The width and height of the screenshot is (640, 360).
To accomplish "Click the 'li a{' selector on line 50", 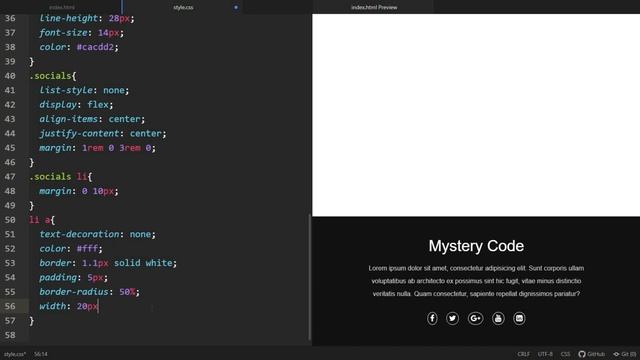I will click(42, 220).
